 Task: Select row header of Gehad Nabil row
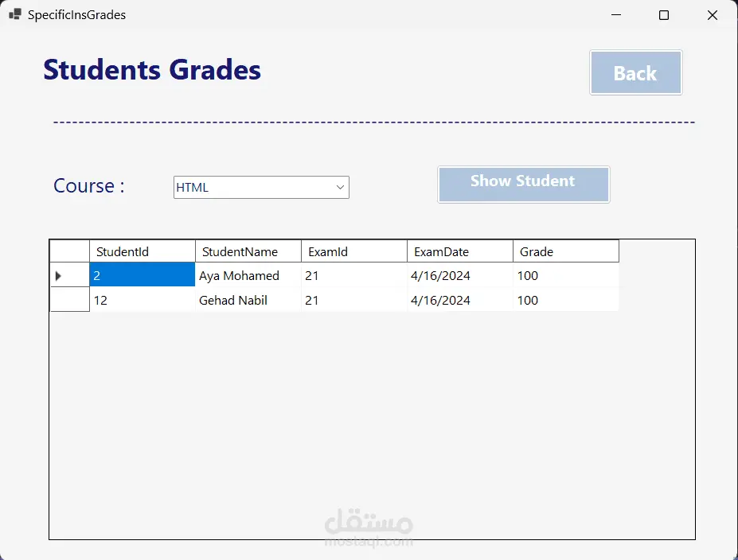(69, 300)
